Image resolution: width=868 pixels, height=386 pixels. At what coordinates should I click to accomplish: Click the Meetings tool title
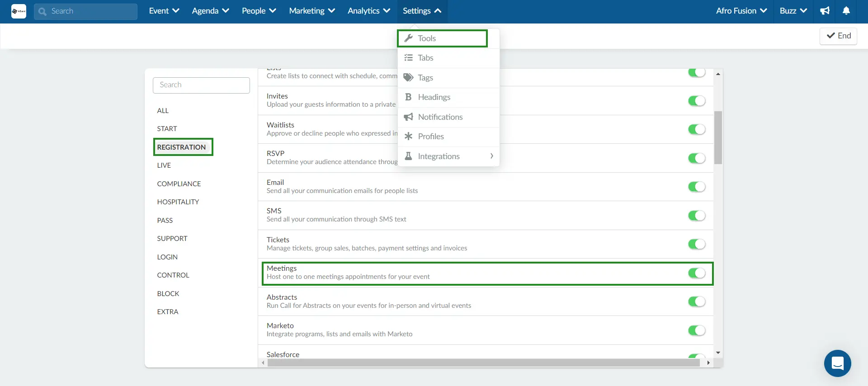click(282, 268)
